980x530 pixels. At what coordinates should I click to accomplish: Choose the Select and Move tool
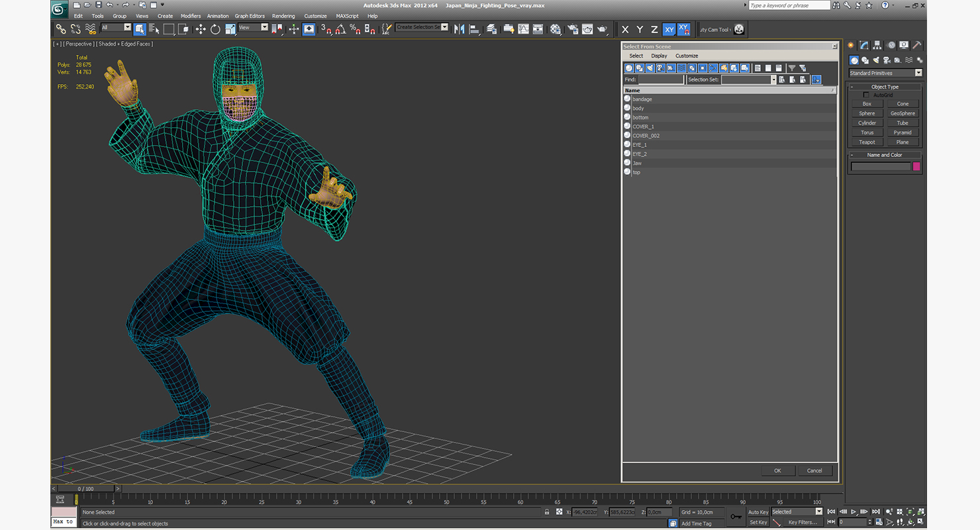click(x=201, y=29)
